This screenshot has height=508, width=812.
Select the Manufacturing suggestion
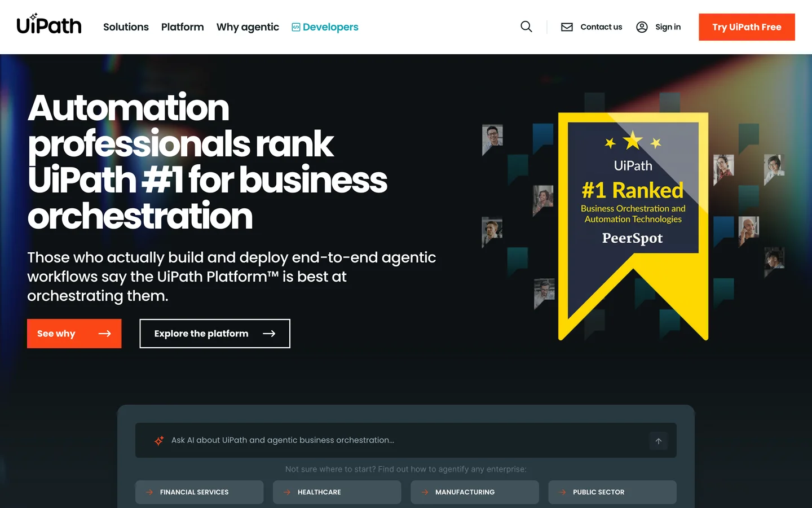[475, 492]
